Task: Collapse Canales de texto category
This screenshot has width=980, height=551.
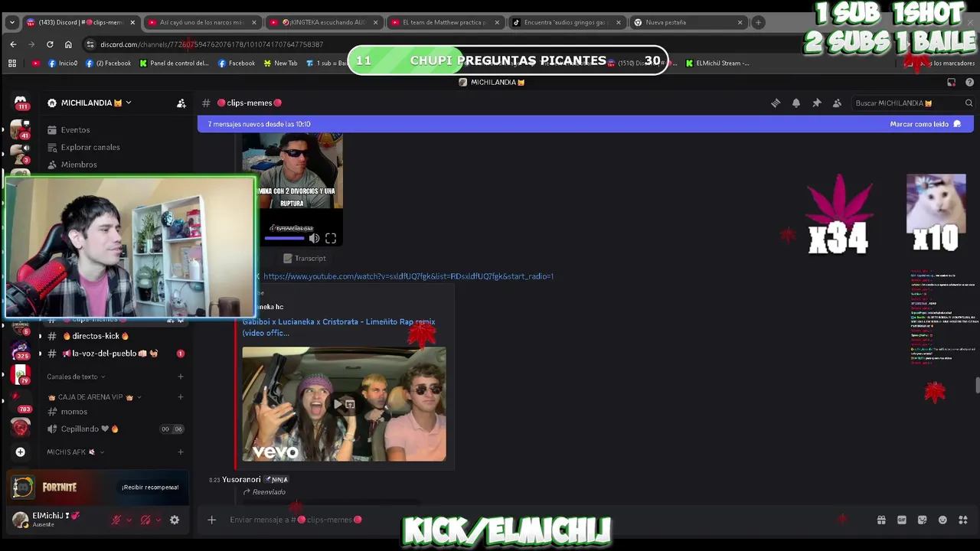Action: coord(76,377)
